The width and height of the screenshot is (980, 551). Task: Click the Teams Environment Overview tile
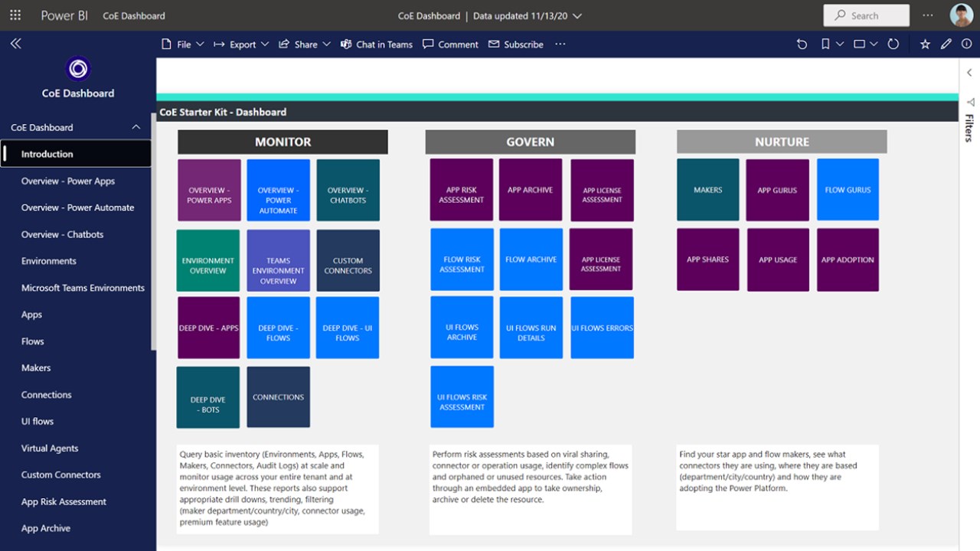coord(279,260)
